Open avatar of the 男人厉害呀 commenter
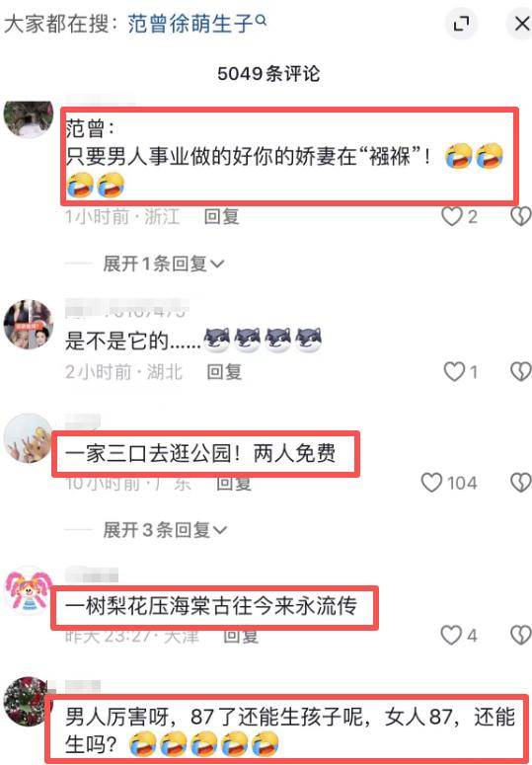532x765 pixels. 27,702
